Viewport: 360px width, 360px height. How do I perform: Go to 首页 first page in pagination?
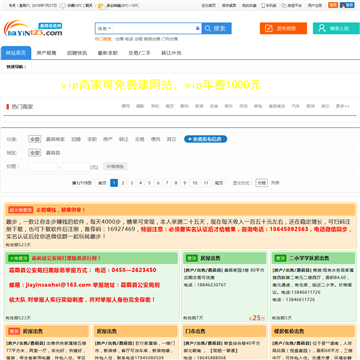(102, 183)
